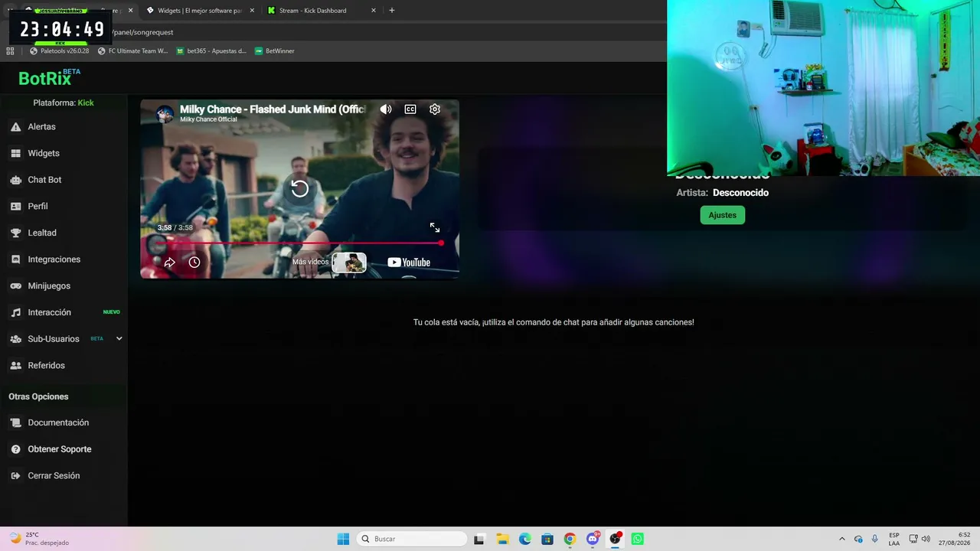The width and height of the screenshot is (980, 551).
Task: Toggle closed captions on the video
Action: pyautogui.click(x=410, y=109)
